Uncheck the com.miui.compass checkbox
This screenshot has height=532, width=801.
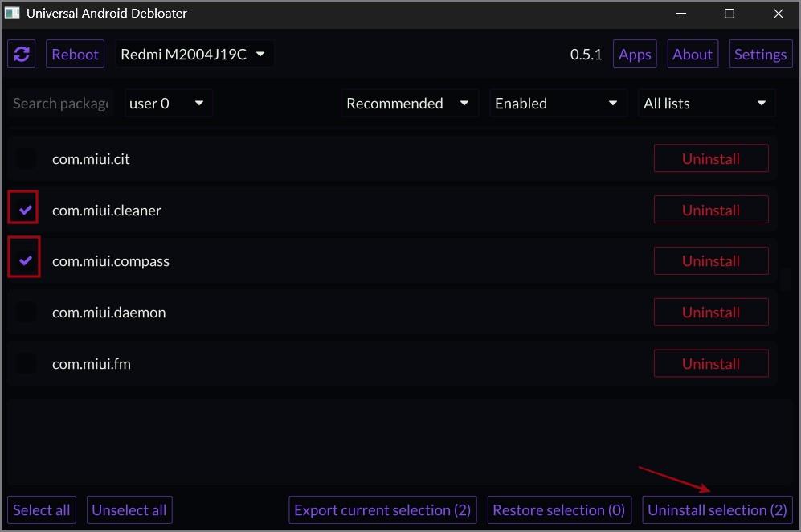tap(25, 260)
